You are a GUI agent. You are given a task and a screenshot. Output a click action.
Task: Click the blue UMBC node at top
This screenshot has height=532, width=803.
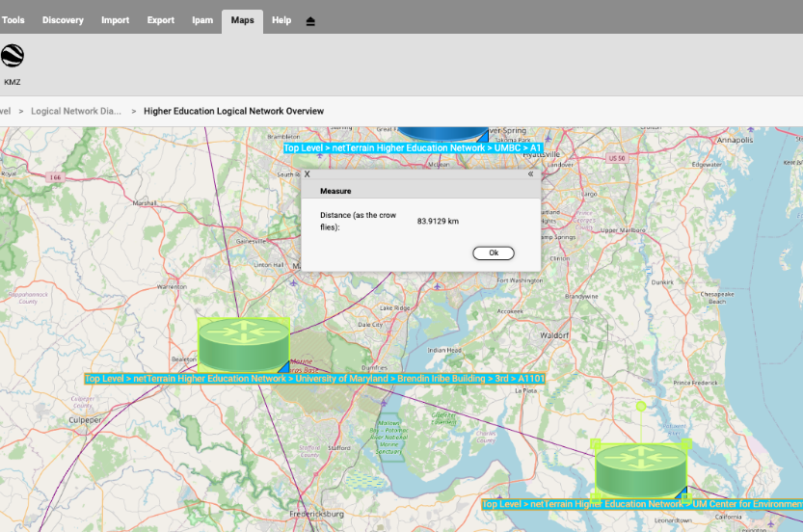pos(443,134)
